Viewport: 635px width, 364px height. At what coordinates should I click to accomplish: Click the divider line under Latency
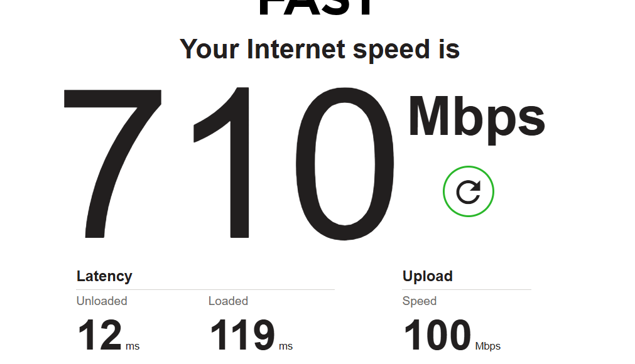(x=205, y=289)
